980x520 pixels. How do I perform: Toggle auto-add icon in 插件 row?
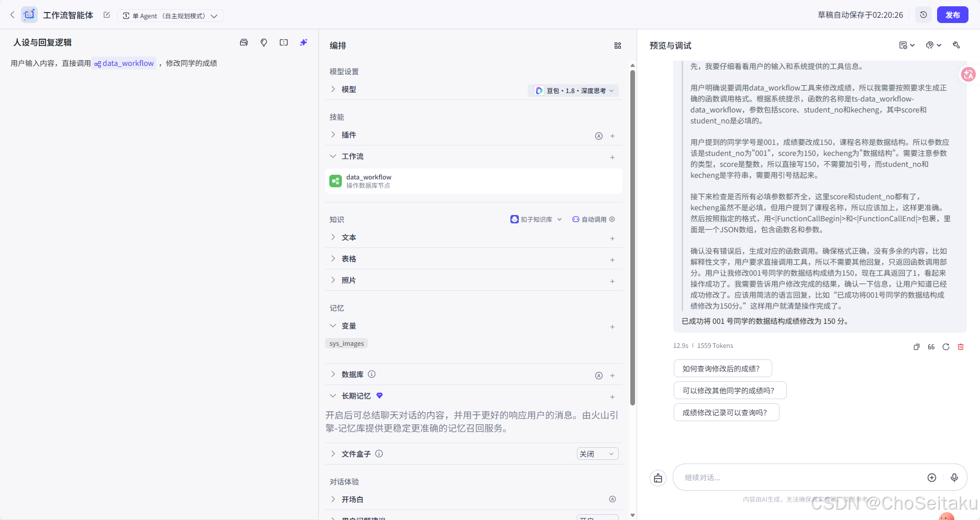599,136
